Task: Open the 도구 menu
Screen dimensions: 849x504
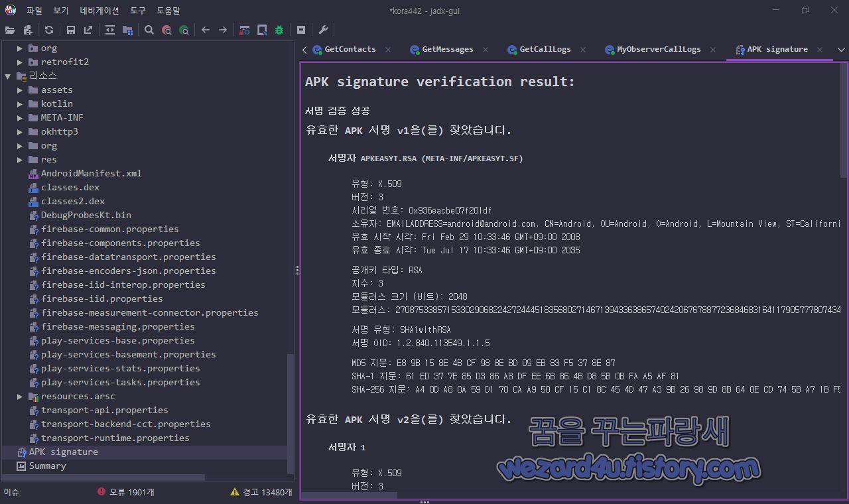Action: click(x=138, y=11)
